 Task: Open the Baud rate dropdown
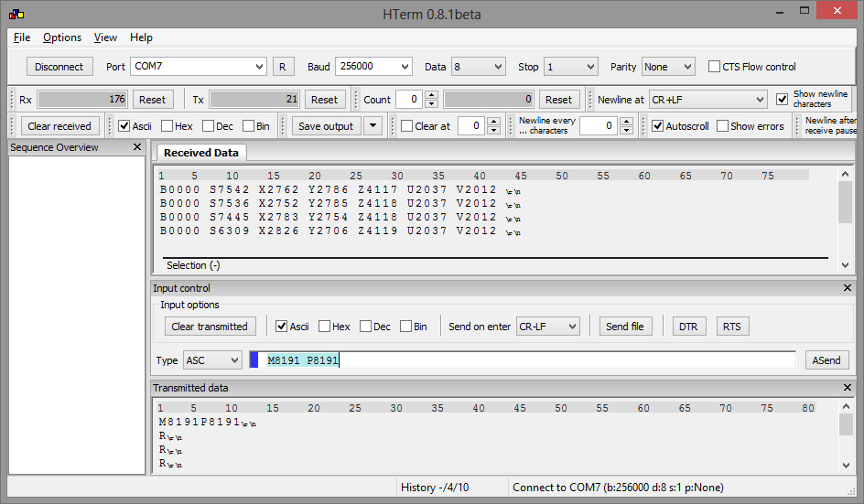pos(404,67)
